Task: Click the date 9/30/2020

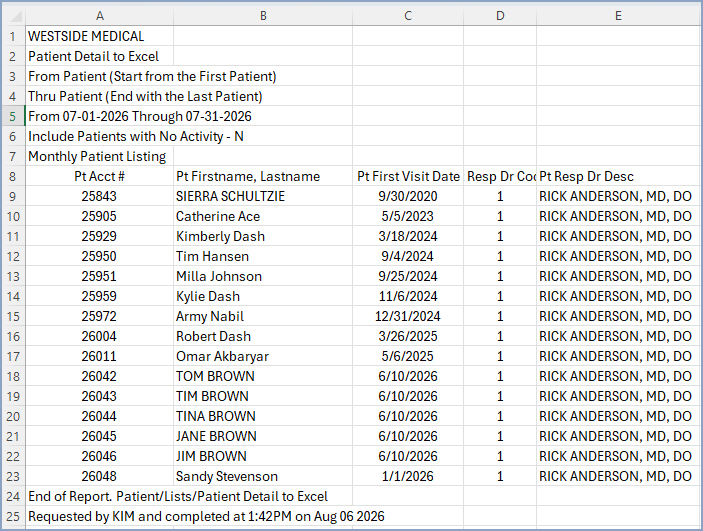Action: [408, 196]
